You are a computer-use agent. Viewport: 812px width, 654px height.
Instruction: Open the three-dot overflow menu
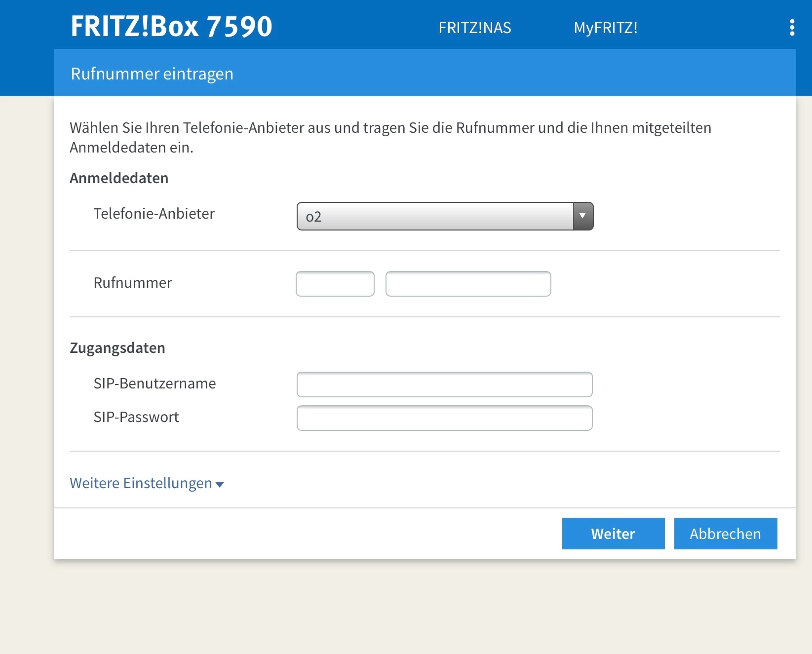click(792, 28)
